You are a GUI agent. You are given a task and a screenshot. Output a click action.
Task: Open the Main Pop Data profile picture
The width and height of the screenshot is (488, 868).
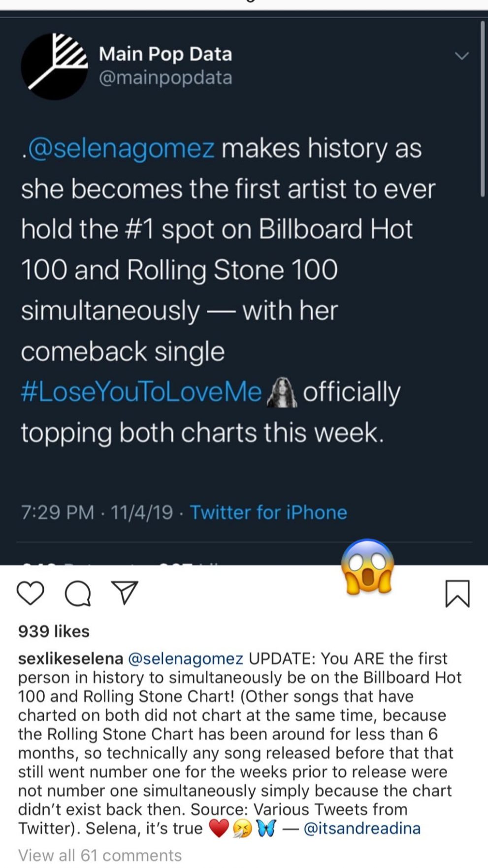54,67
